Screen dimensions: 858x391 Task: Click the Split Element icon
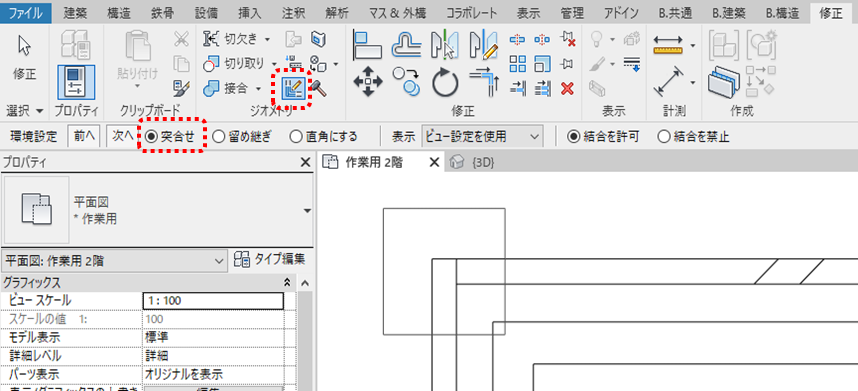[518, 39]
